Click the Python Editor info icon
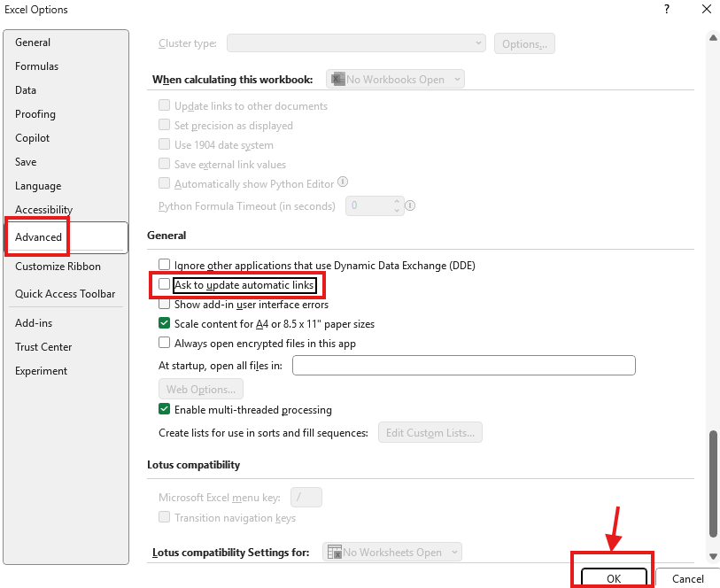 click(343, 182)
